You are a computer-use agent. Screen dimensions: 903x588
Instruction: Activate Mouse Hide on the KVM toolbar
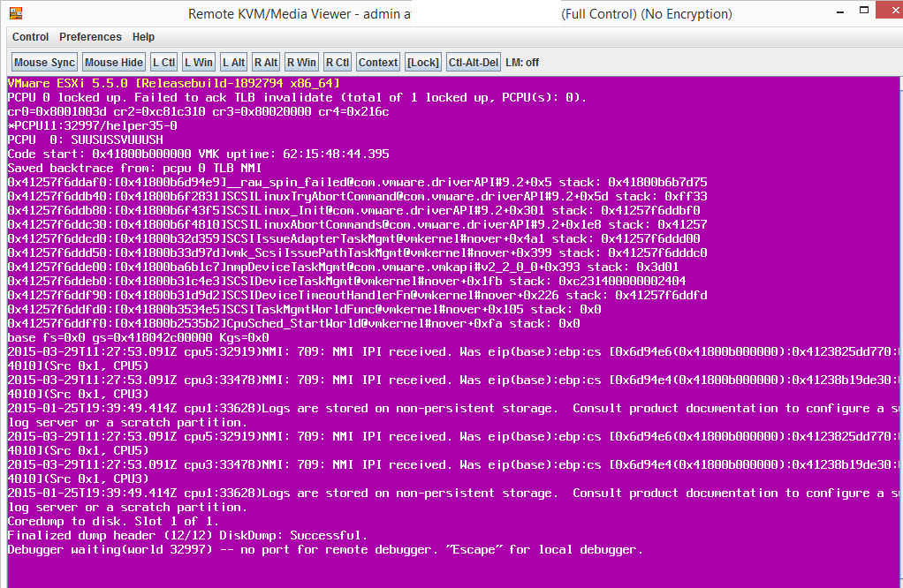(x=113, y=62)
